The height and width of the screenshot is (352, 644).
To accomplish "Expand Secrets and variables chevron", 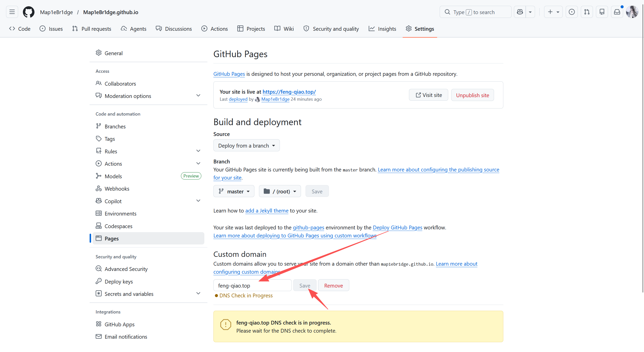I will [x=198, y=294].
